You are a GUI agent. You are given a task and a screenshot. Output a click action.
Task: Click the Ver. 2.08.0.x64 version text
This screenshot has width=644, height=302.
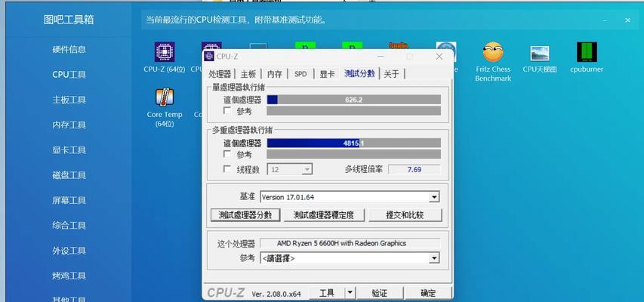pos(276,294)
